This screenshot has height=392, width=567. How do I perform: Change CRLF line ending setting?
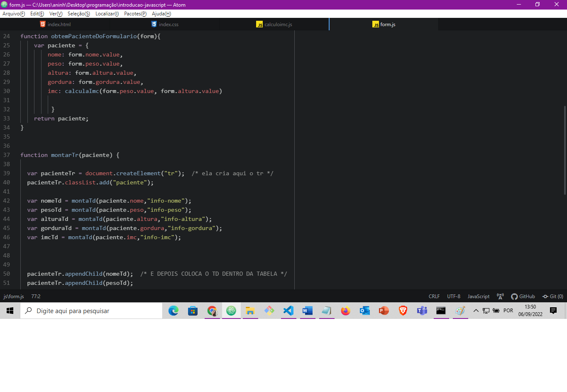click(x=434, y=296)
